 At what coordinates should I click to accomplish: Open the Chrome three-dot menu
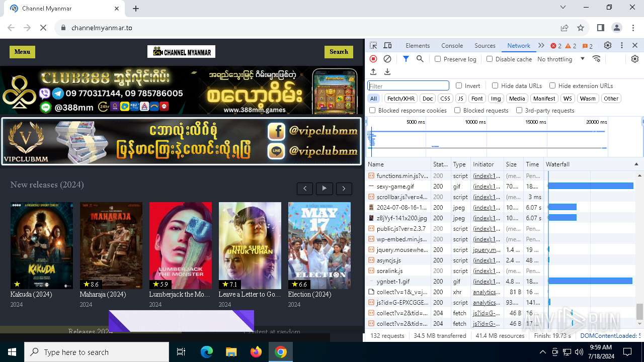[632, 28]
